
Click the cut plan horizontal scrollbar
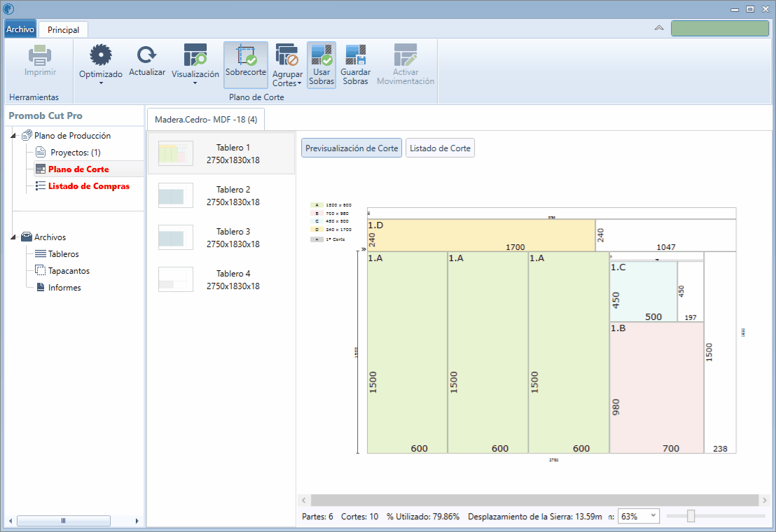pos(534,500)
